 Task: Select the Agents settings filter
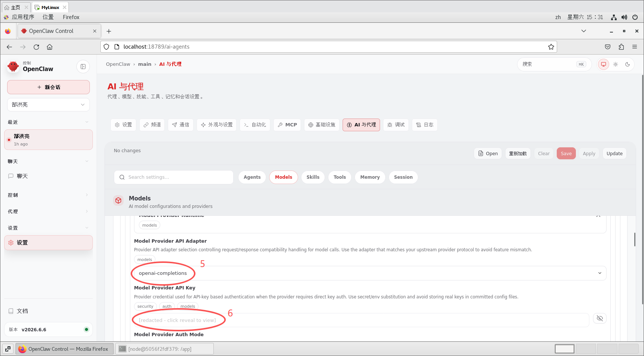click(252, 177)
